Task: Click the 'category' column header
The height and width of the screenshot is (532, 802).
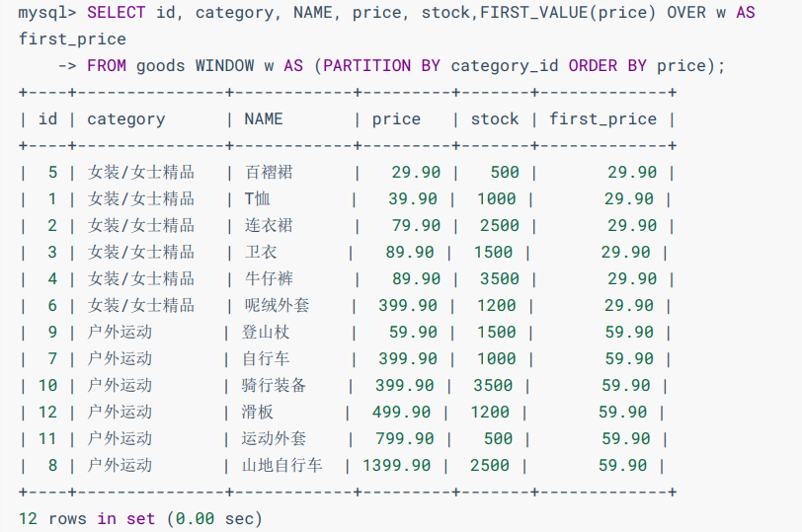Action: click(126, 120)
